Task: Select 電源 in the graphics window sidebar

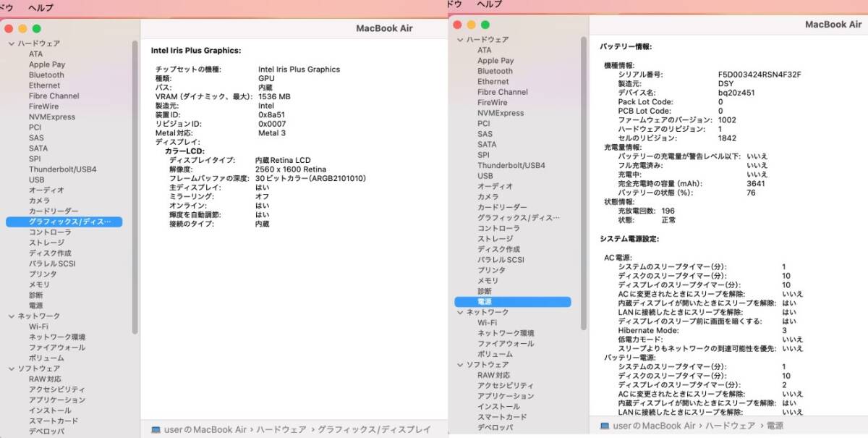Action: coord(35,306)
